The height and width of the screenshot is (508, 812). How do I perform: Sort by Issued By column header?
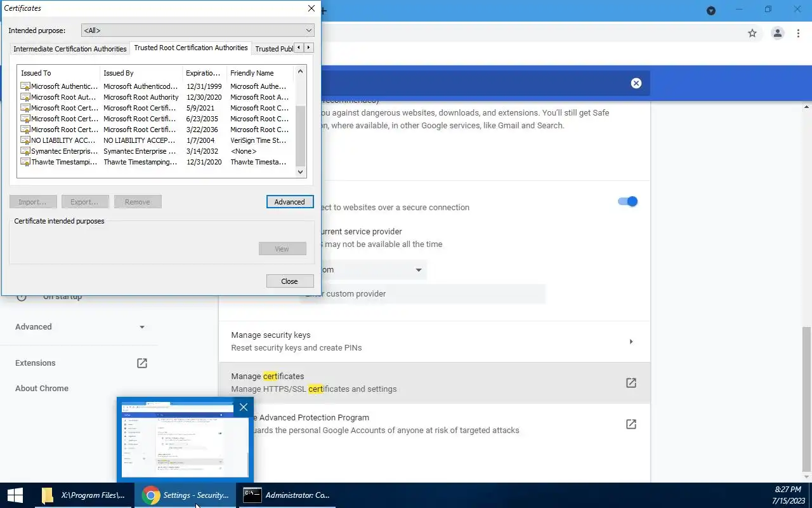(x=141, y=73)
